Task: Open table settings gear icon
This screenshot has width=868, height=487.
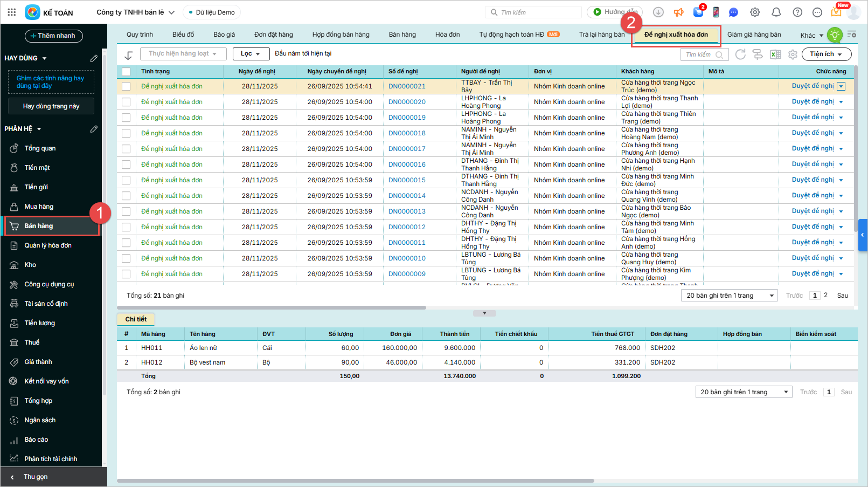Action: (793, 54)
